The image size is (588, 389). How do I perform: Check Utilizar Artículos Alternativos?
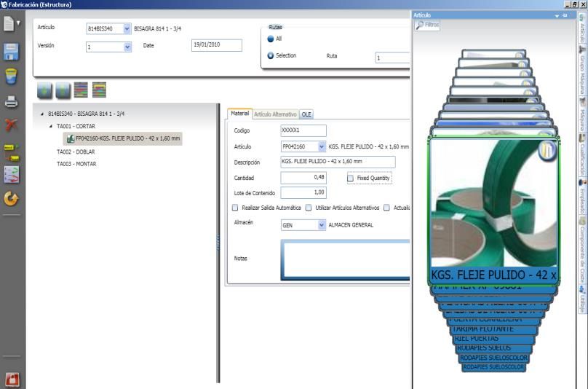pos(309,208)
